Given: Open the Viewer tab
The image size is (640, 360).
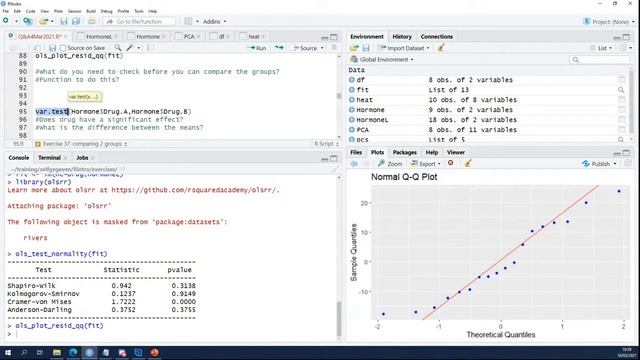Looking at the screenshot, I should [456, 152].
